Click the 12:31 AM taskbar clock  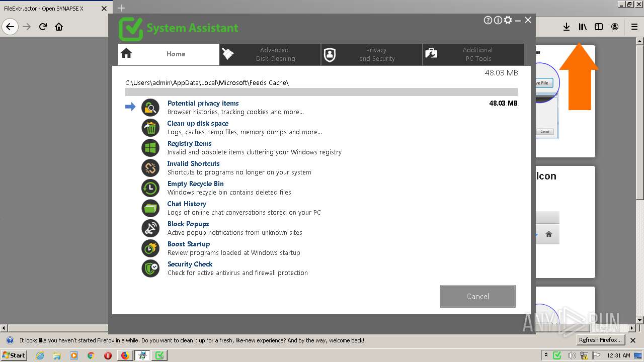point(618,355)
